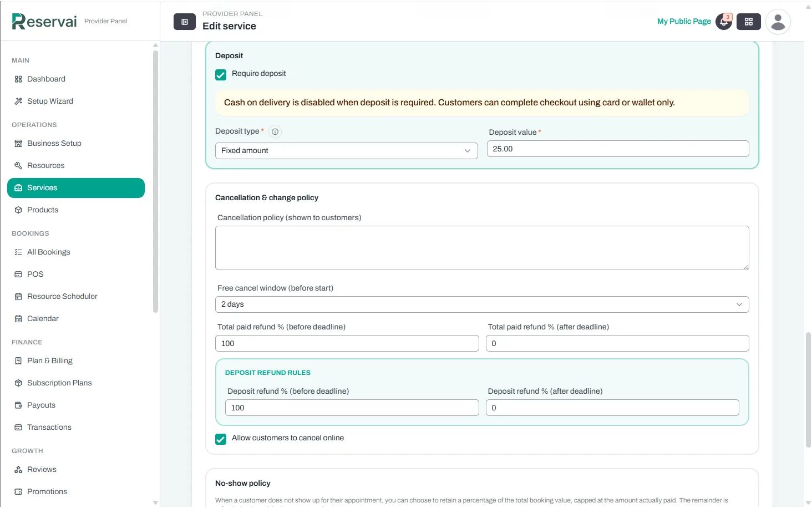Viewport: 812px width, 508px height.
Task: Click the Promotions ticket icon
Action: tap(18, 492)
